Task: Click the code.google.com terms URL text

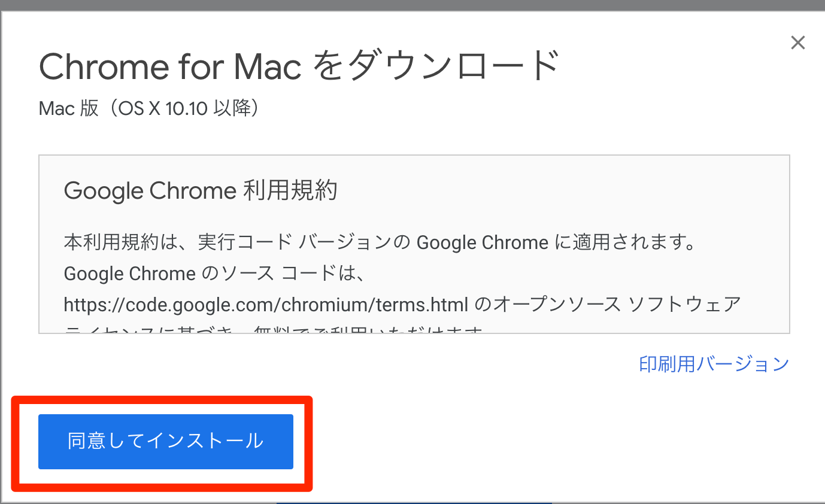Action: coord(266,305)
